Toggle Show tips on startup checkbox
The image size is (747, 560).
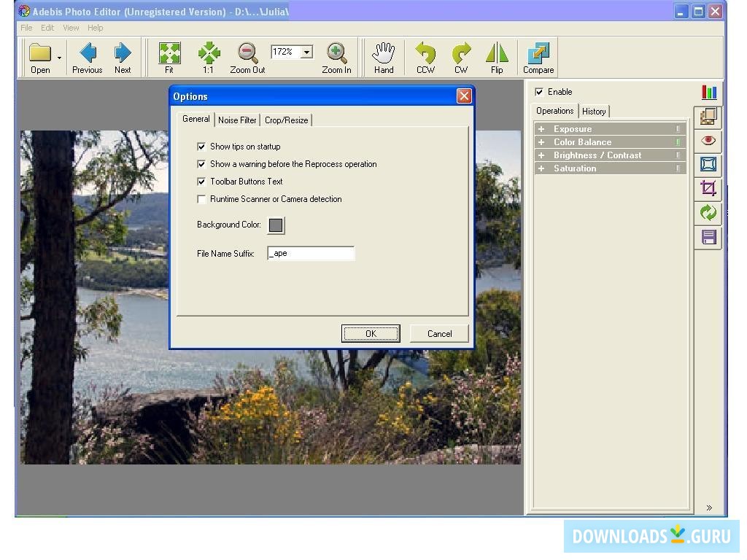coord(201,147)
